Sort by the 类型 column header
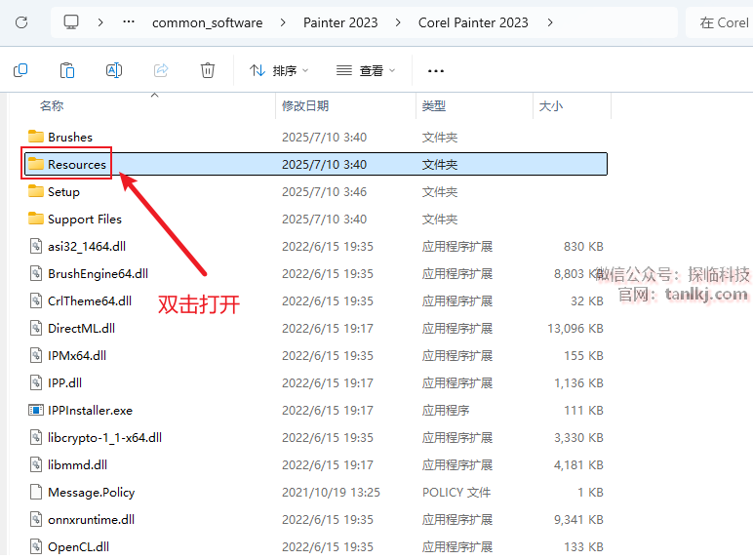Image resolution: width=753 pixels, height=560 pixels. tap(434, 105)
